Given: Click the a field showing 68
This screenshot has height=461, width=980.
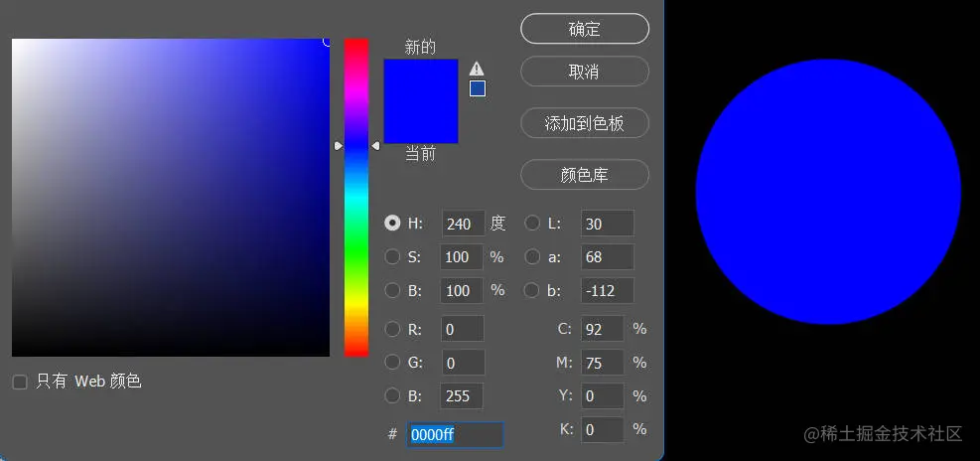Looking at the screenshot, I should tap(608, 257).
